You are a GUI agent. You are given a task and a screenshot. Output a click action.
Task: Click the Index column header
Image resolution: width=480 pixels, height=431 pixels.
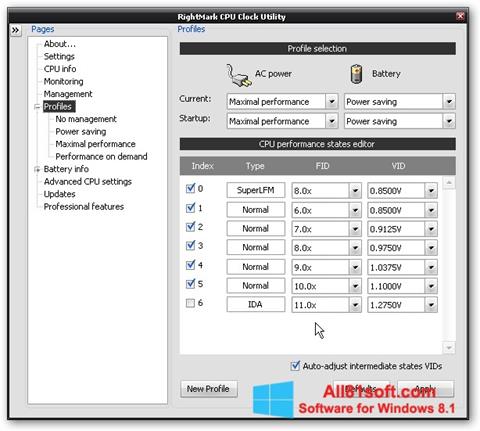click(202, 166)
